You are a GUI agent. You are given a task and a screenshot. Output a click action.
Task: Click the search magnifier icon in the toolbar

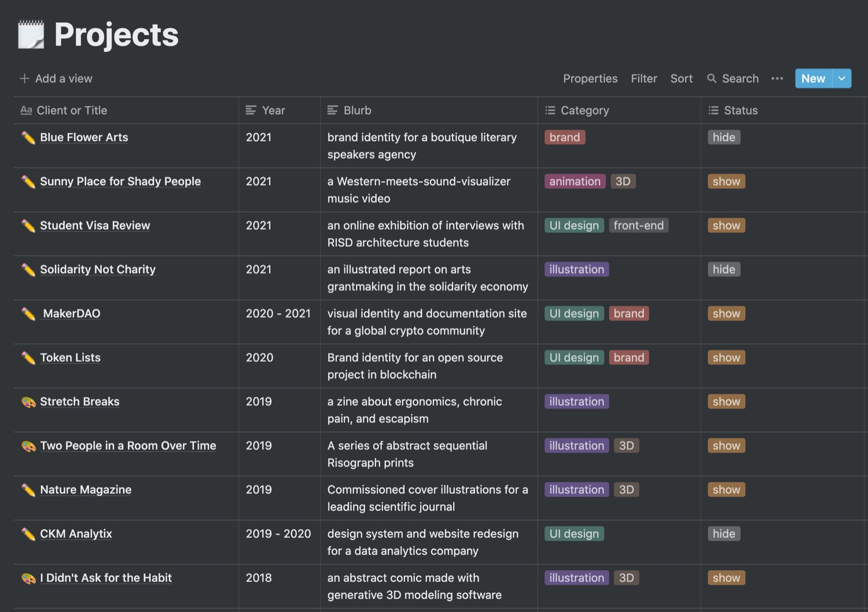pos(711,79)
